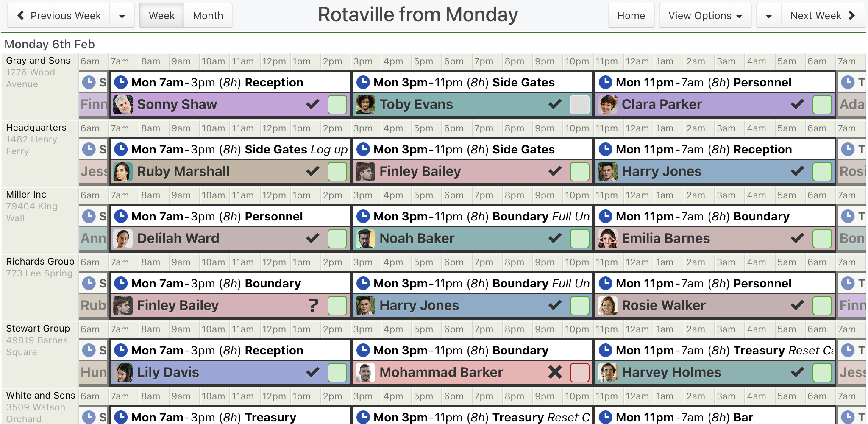Click checkmark icon next to Harvey Holmes
Viewport: 868px width, 424px height.
point(797,372)
